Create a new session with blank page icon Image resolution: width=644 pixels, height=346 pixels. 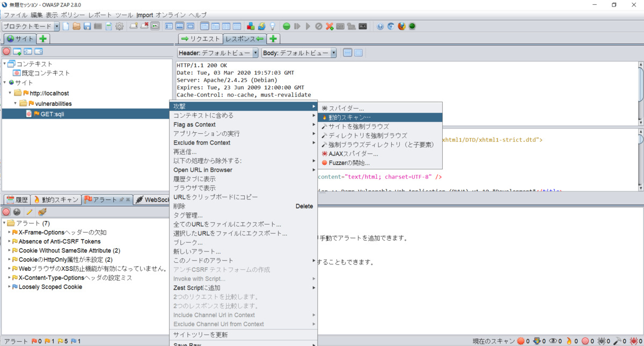(x=66, y=26)
